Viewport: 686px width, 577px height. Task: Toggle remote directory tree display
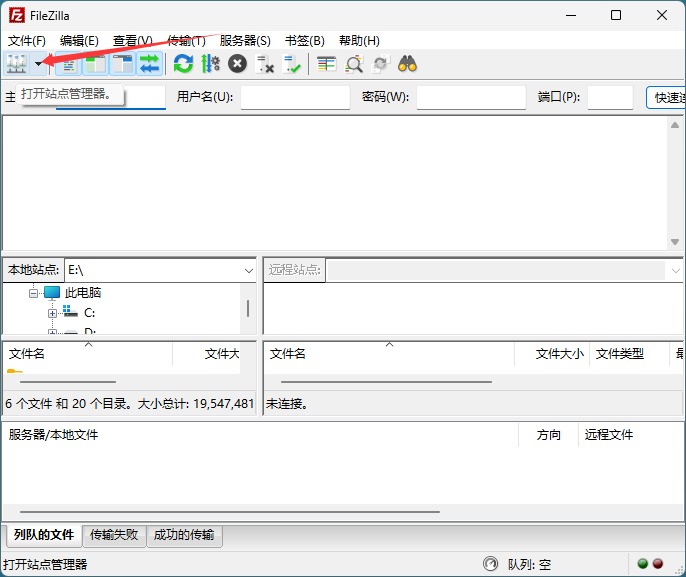click(122, 64)
